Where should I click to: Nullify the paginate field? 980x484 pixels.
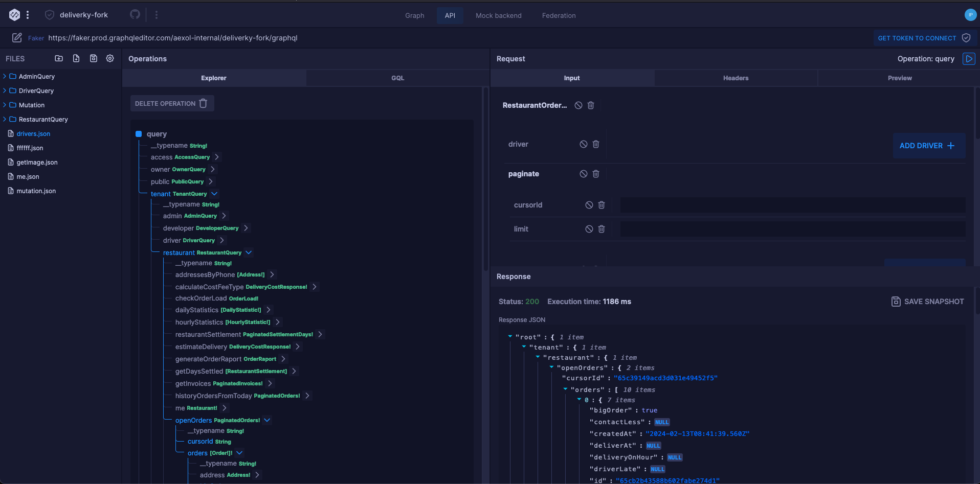(584, 174)
